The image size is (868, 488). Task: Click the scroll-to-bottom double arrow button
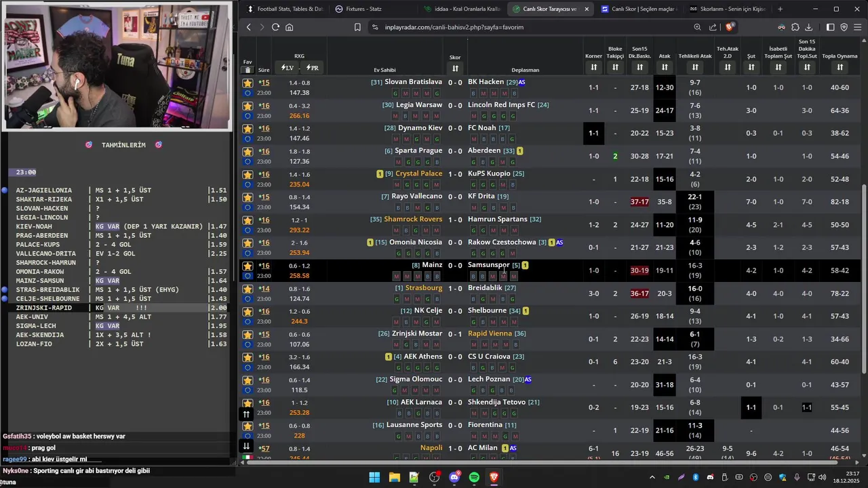(246, 446)
